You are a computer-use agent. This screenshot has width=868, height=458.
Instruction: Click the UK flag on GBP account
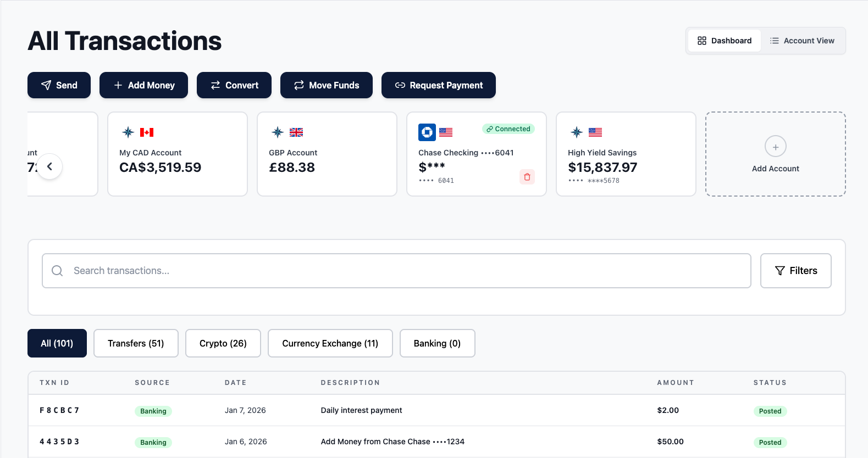[x=296, y=132]
